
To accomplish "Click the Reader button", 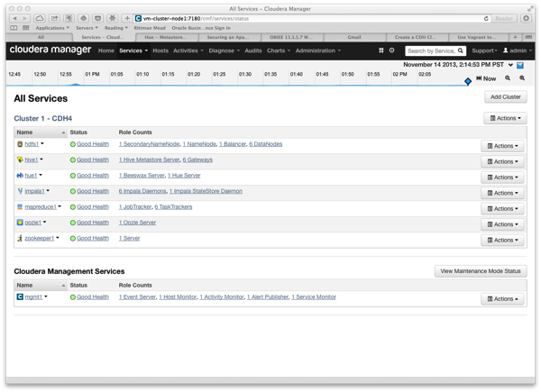I will (504, 18).
